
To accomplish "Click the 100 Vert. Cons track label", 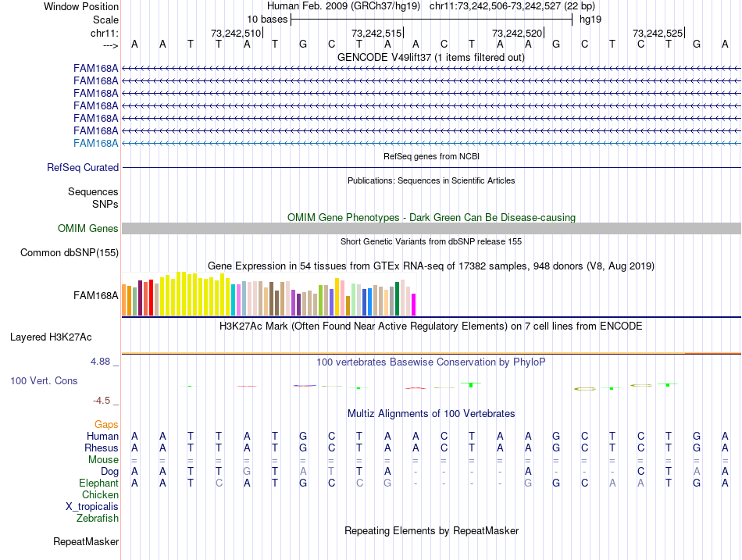I will (44, 380).
